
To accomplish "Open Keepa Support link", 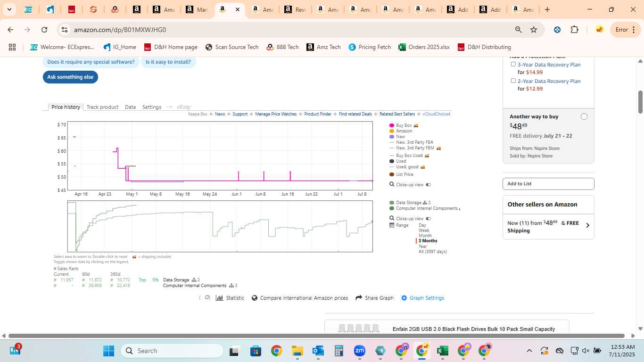I will point(240,114).
